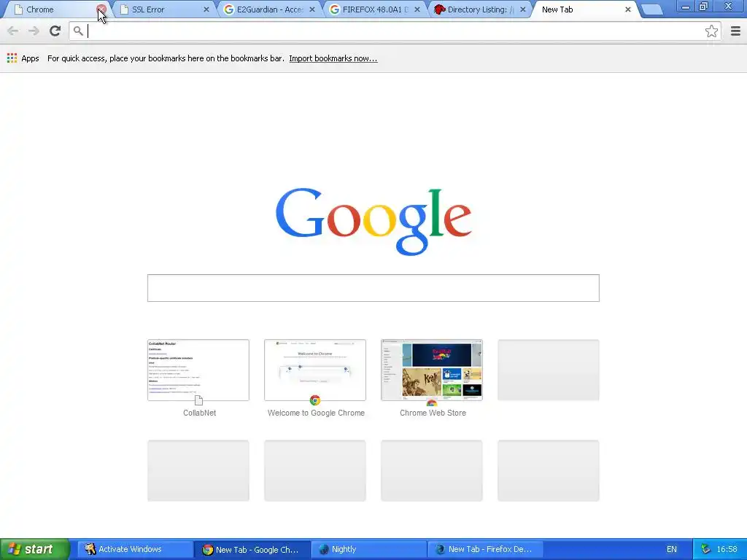Image resolution: width=747 pixels, height=560 pixels.
Task: Click the Google logo
Action: pyautogui.click(x=373, y=222)
